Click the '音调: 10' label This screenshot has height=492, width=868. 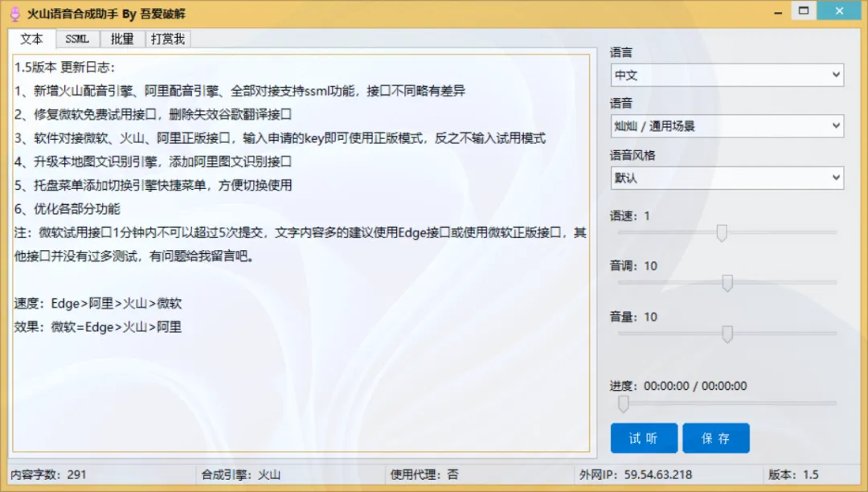tap(633, 266)
